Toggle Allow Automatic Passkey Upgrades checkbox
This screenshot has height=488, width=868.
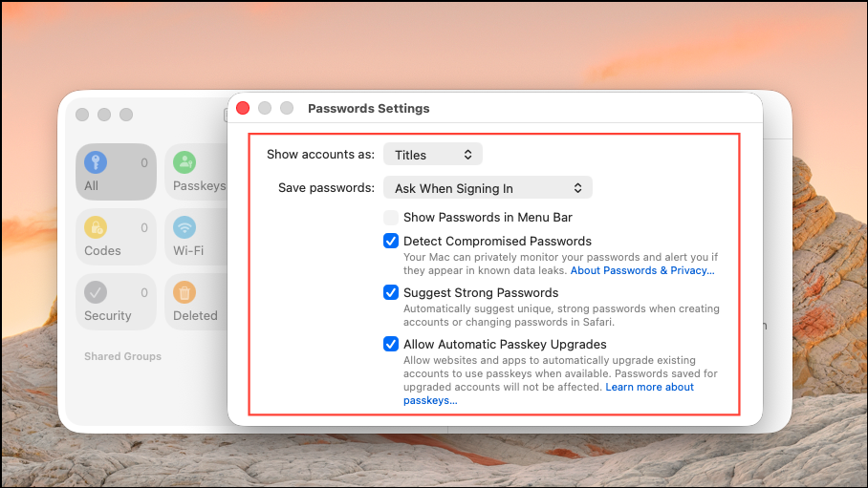click(391, 344)
